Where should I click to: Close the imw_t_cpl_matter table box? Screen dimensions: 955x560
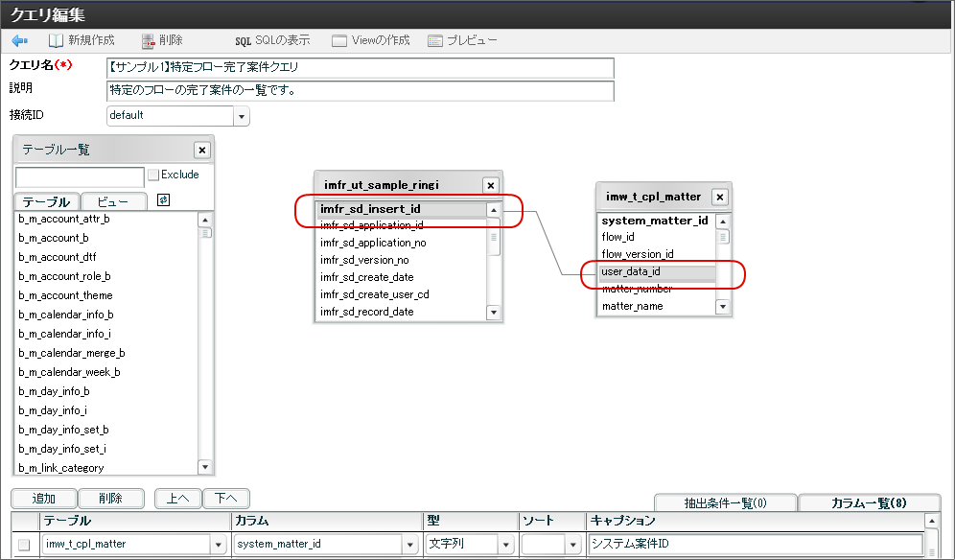click(x=719, y=197)
